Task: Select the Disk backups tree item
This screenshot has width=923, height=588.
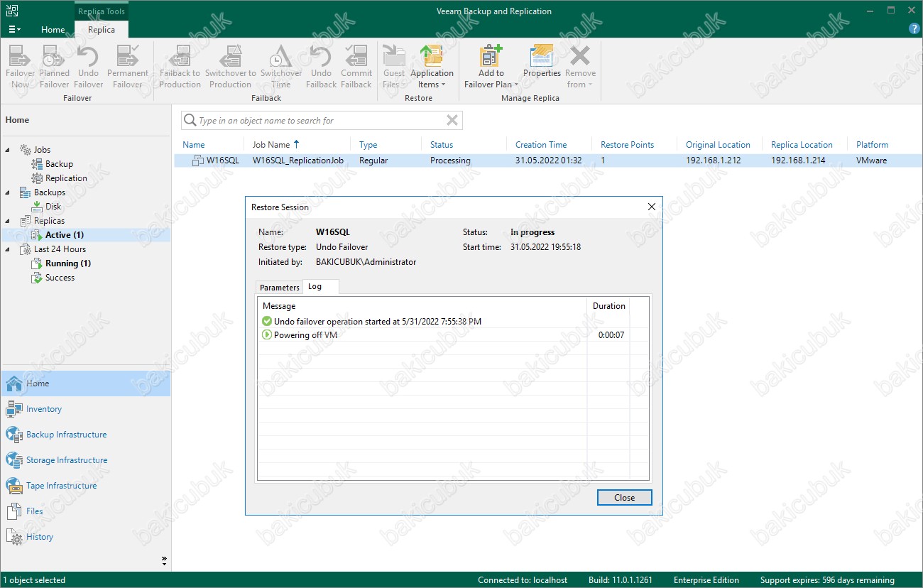Action: pyautogui.click(x=47, y=207)
